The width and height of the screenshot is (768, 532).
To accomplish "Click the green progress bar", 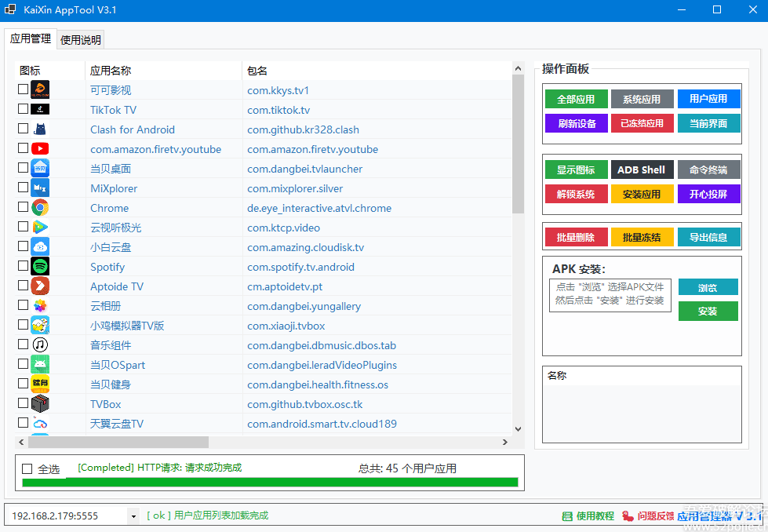I will (x=270, y=483).
